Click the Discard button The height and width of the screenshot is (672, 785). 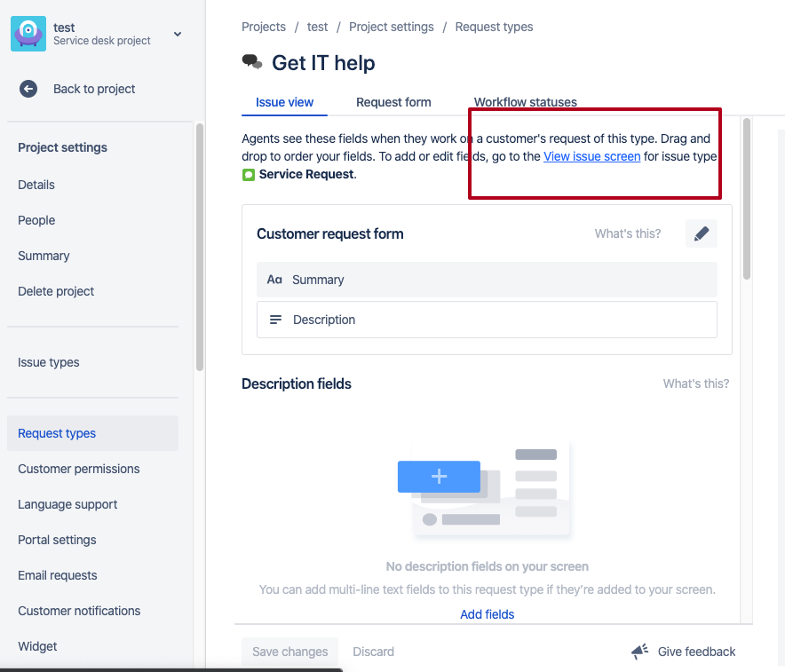374,652
